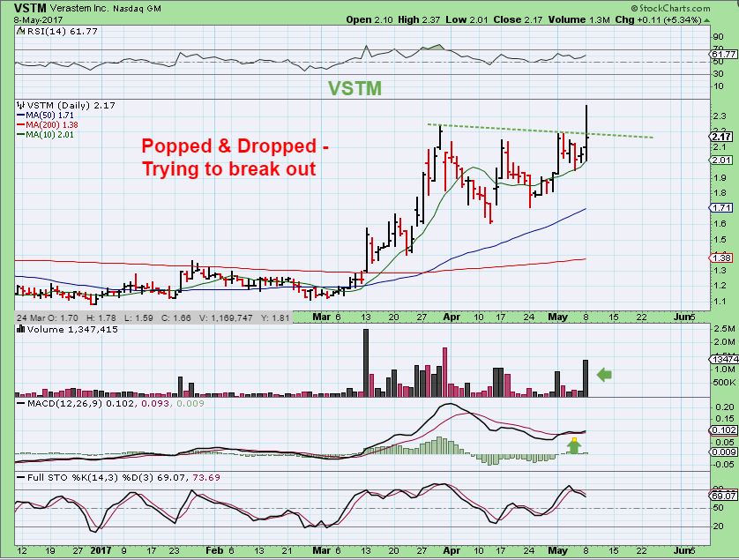Click the date 8-May-2017
Viewport: 739px width, 560px height.
pyautogui.click(x=38, y=19)
